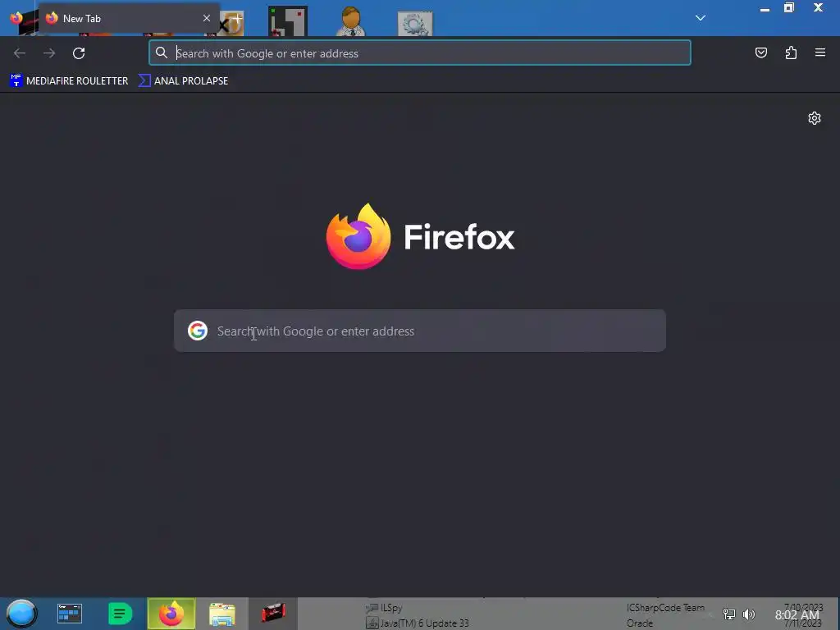The image size is (840, 630).
Task: Click the address bar search field
Action: [420, 53]
